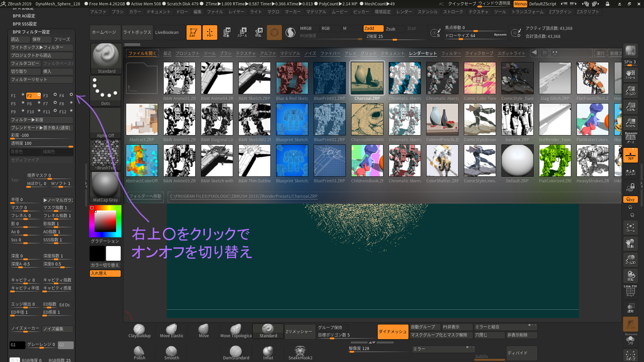Image resolution: width=644 pixels, height=362 pixels.
Task: Open the レンダーセット tab
Action: [423, 53]
